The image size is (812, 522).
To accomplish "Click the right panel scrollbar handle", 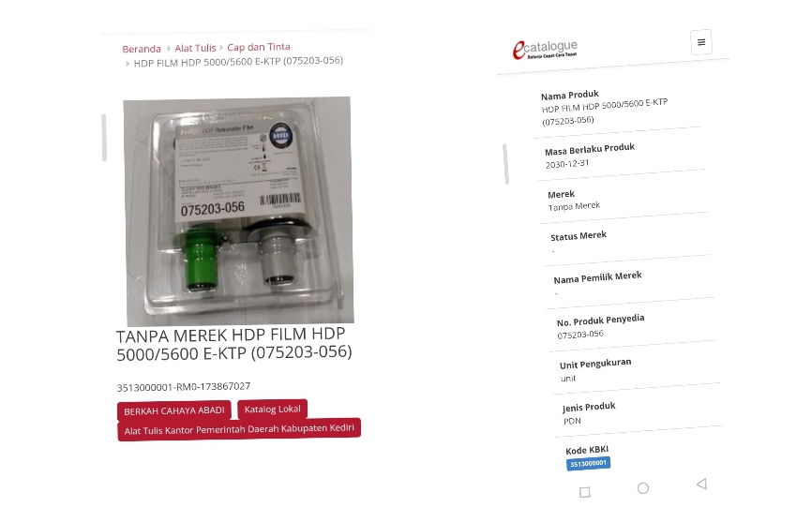I will coord(506,164).
